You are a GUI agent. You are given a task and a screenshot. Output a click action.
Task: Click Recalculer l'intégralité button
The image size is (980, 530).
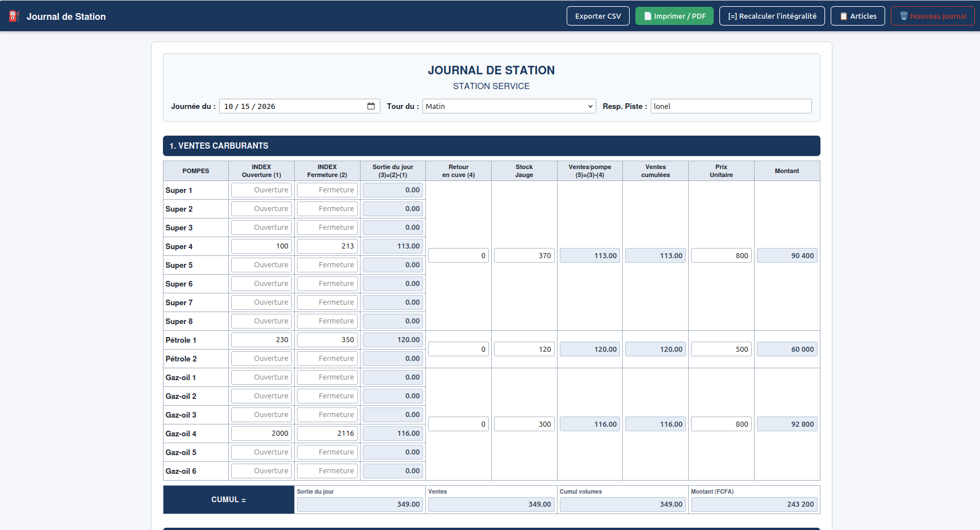772,16
